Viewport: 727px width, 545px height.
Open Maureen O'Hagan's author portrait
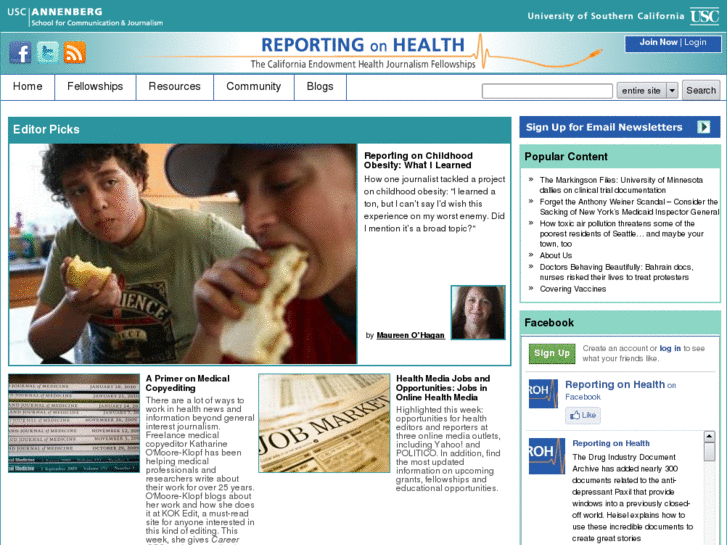pos(478,313)
